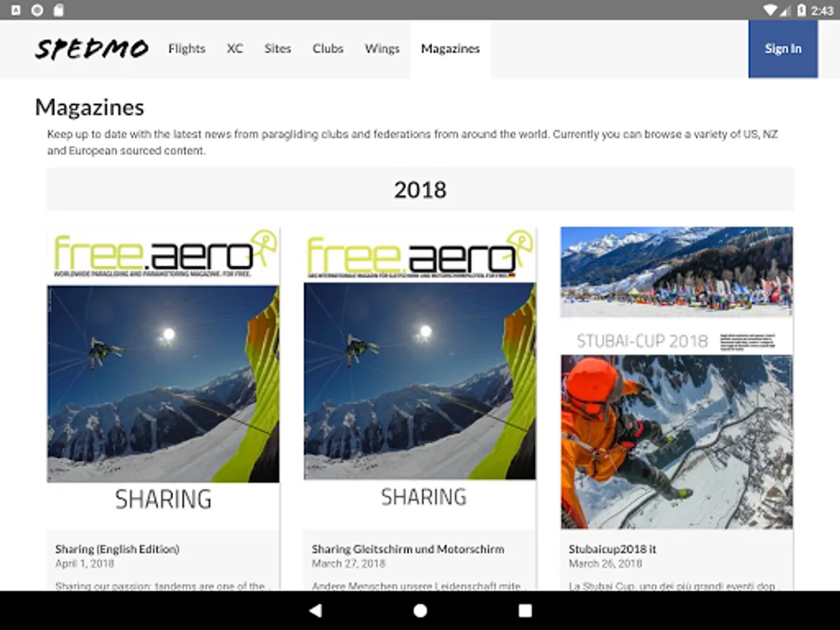Open the Wings navigation item

382,49
